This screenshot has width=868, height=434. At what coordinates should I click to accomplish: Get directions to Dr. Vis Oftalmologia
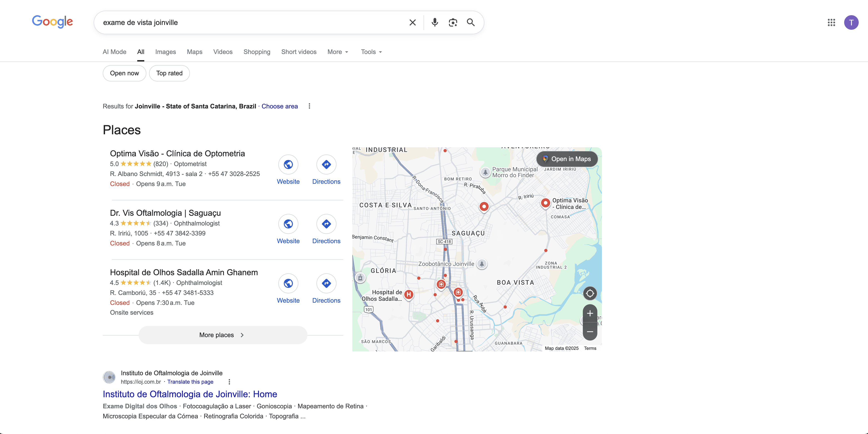[326, 224]
